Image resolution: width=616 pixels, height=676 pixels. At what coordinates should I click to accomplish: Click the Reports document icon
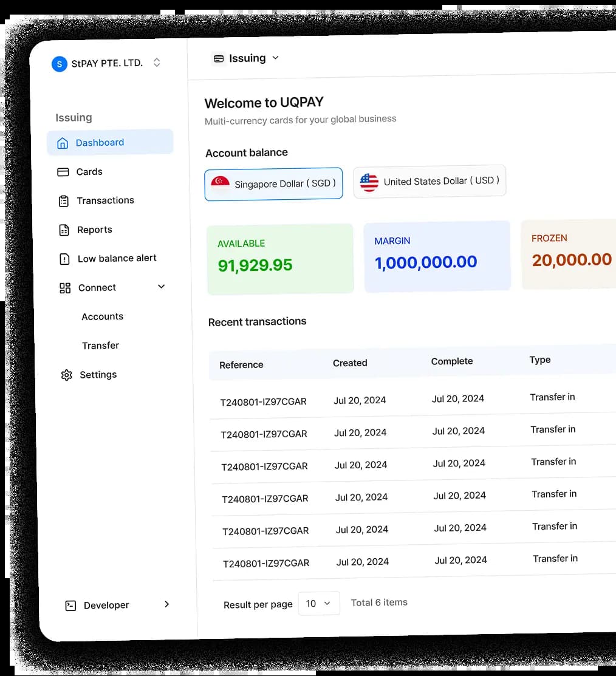tap(64, 230)
